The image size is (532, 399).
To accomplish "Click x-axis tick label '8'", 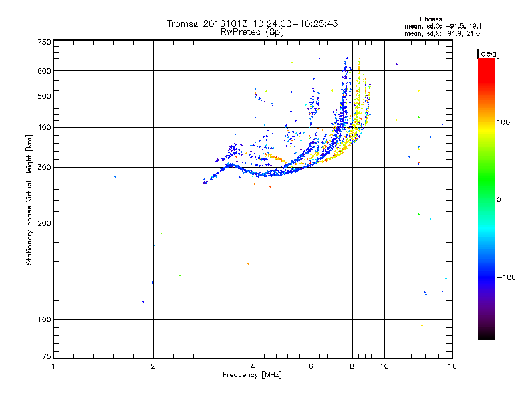I will point(352,366).
